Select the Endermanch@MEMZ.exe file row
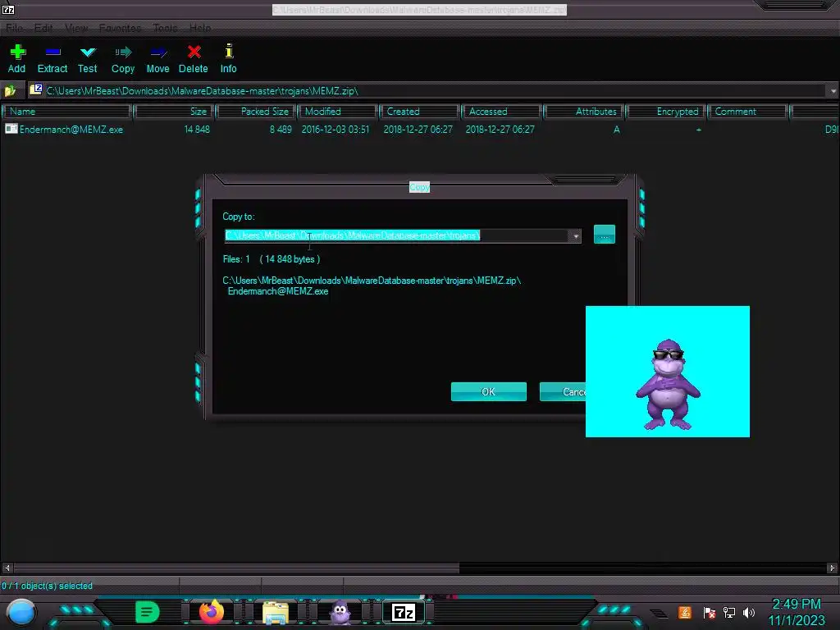Image resolution: width=840 pixels, height=630 pixels. pyautogui.click(x=420, y=129)
